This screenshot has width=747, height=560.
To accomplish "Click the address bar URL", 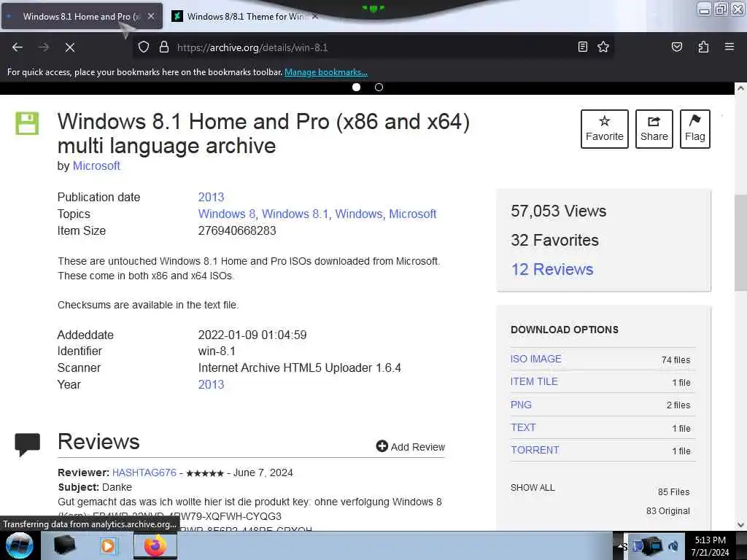I will click(252, 47).
